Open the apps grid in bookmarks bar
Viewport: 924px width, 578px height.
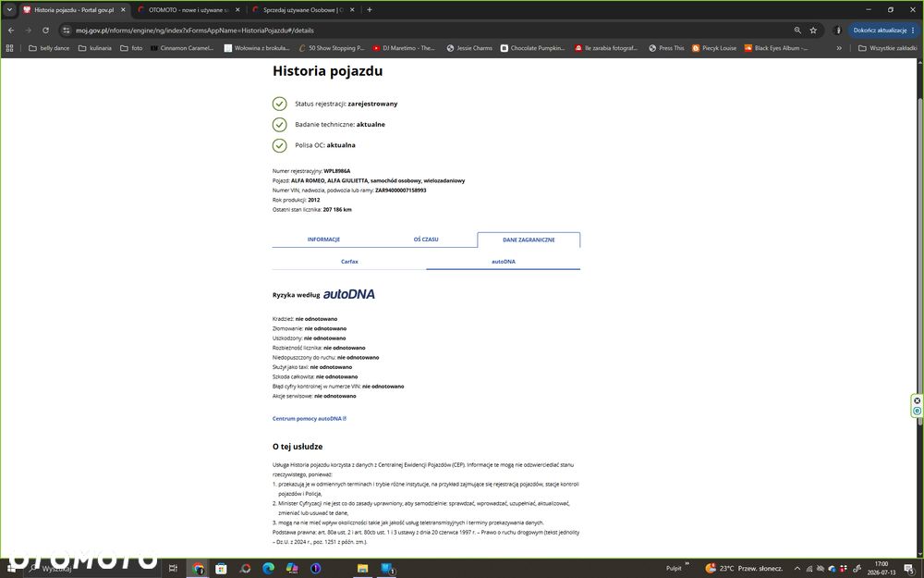click(x=9, y=48)
